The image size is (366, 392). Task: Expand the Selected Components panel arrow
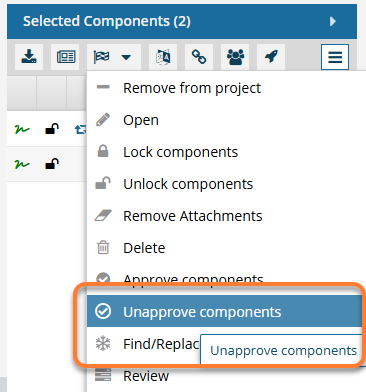(332, 22)
